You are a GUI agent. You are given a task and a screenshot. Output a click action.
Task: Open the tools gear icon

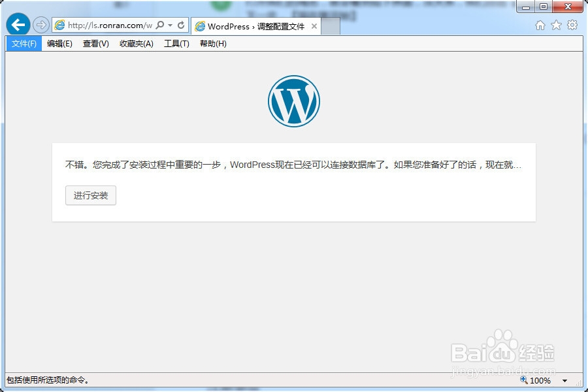tap(572, 25)
